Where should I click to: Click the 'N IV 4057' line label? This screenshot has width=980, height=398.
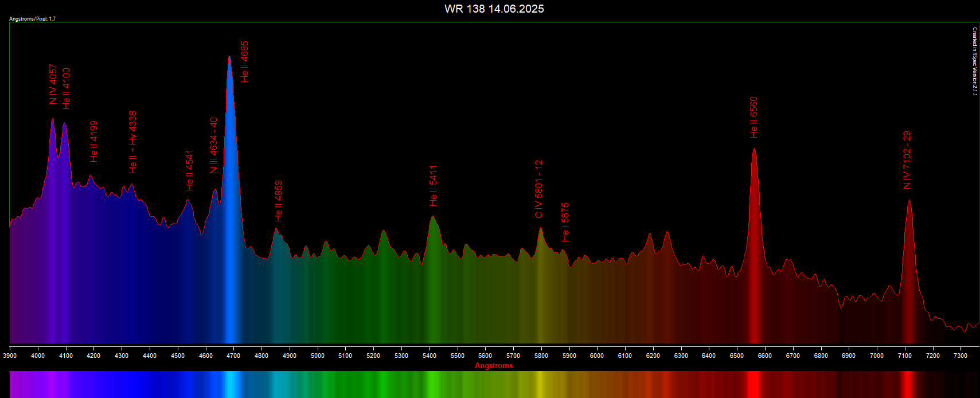pyautogui.click(x=53, y=84)
